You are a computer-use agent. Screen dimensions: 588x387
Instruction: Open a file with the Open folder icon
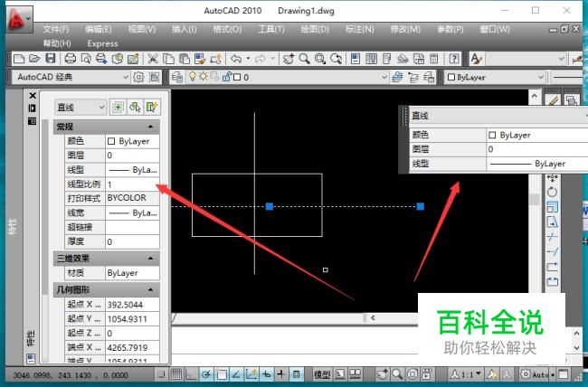[x=34, y=59]
